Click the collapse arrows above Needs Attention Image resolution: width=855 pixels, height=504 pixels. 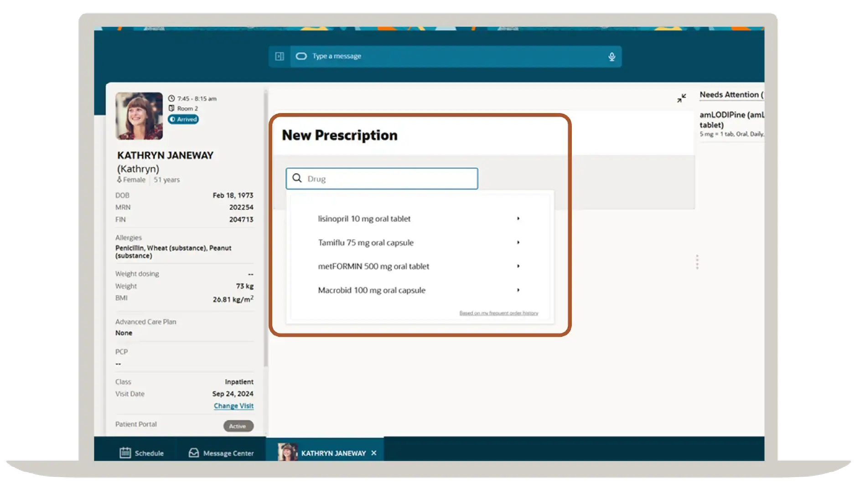pos(682,97)
